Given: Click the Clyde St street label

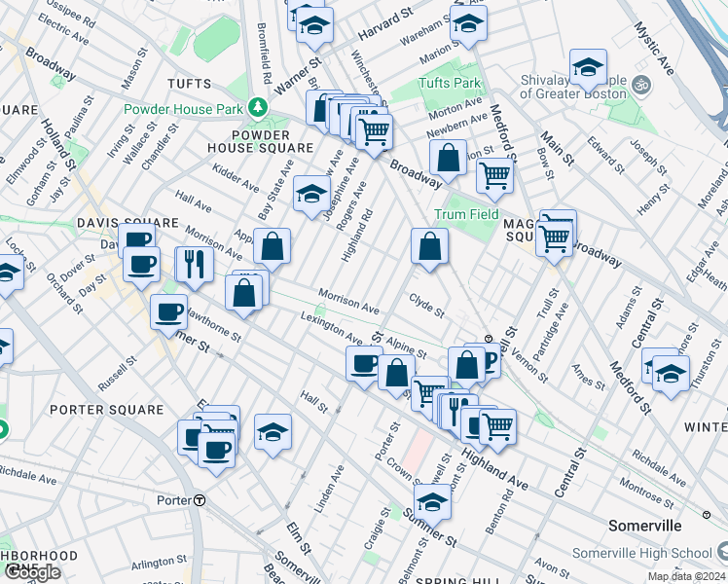Looking at the screenshot, I should tap(426, 306).
